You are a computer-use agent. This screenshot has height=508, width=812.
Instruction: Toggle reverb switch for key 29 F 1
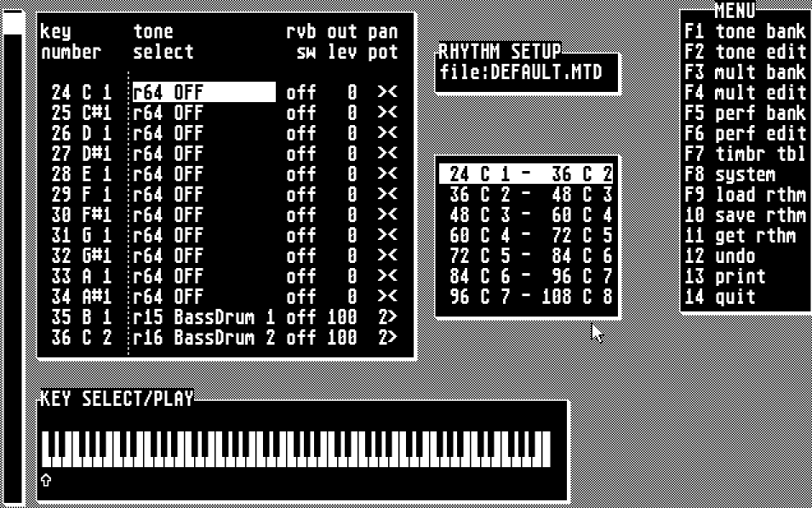(x=300, y=195)
